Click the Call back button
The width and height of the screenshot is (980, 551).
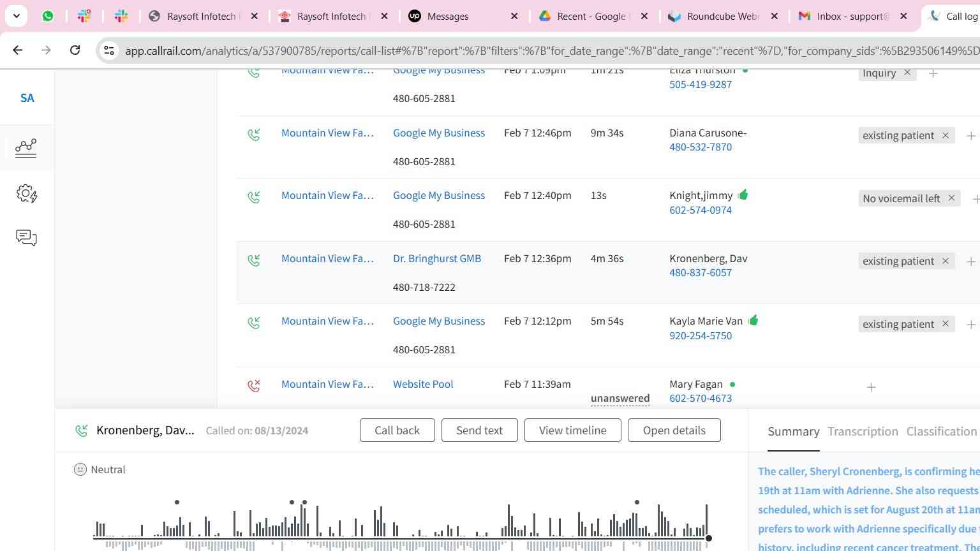pos(397,430)
